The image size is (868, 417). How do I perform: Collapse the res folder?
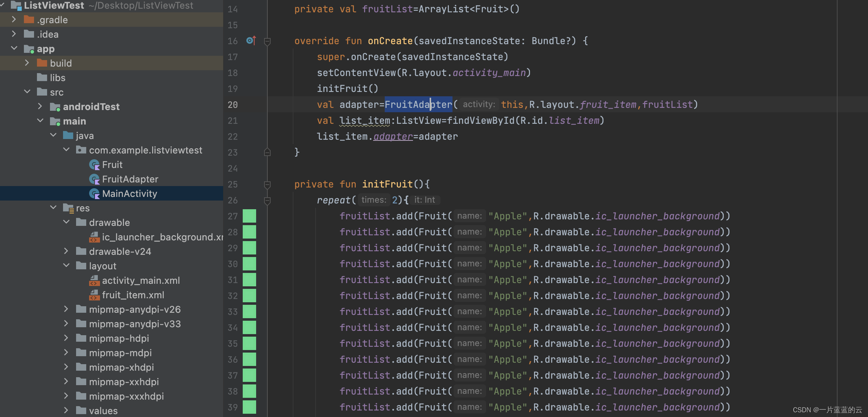[53, 208]
